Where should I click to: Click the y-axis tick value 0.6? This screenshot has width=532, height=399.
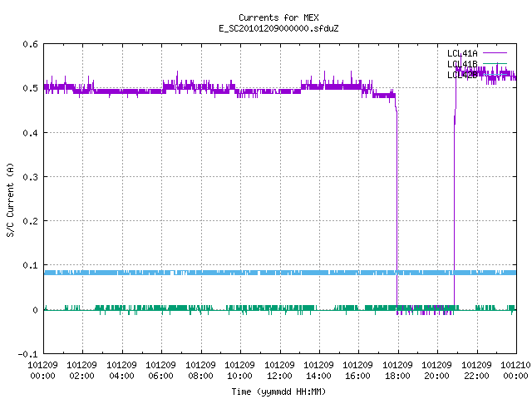[x=31, y=44]
